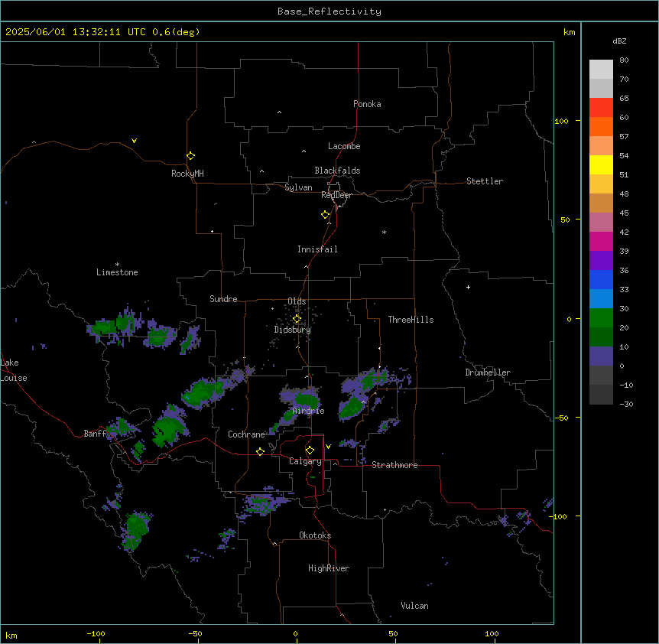Select the Innisfail label
The height and width of the screenshot is (644, 659).
click(317, 249)
